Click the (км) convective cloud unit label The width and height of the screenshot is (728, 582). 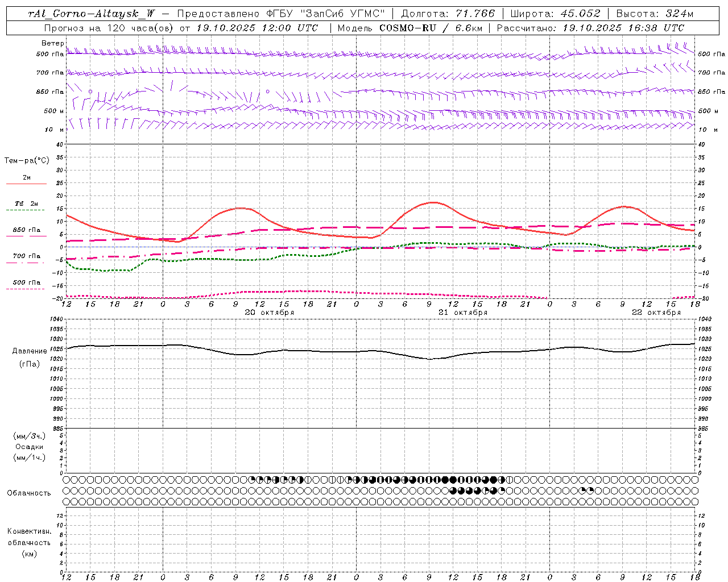tap(29, 554)
